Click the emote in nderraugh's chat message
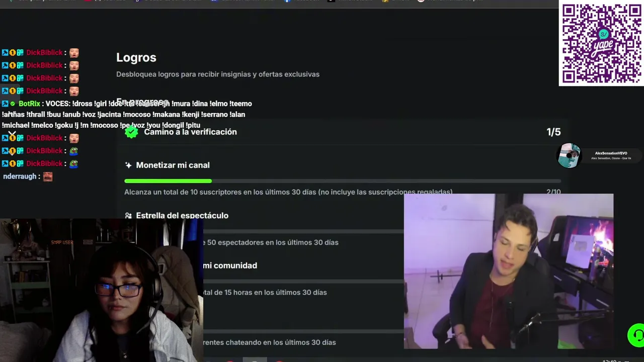The image size is (644, 362). 48,176
